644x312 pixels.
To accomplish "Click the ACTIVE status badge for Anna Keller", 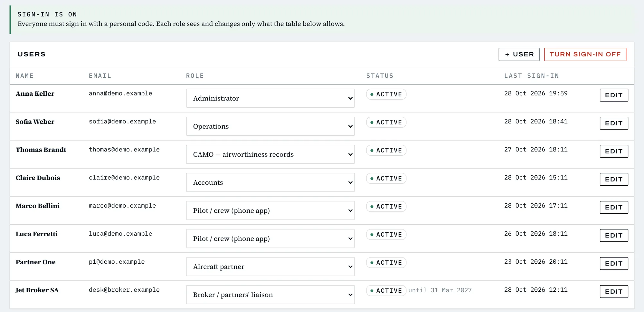I will (386, 94).
